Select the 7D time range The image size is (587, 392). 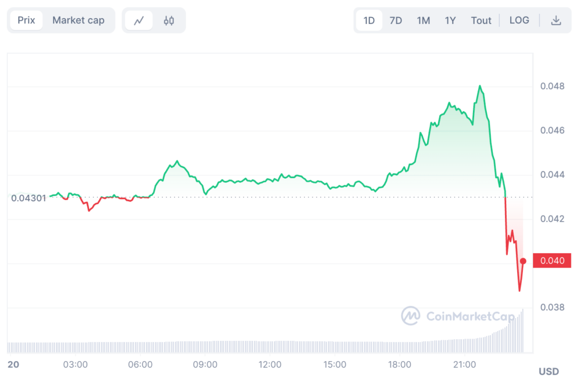396,21
